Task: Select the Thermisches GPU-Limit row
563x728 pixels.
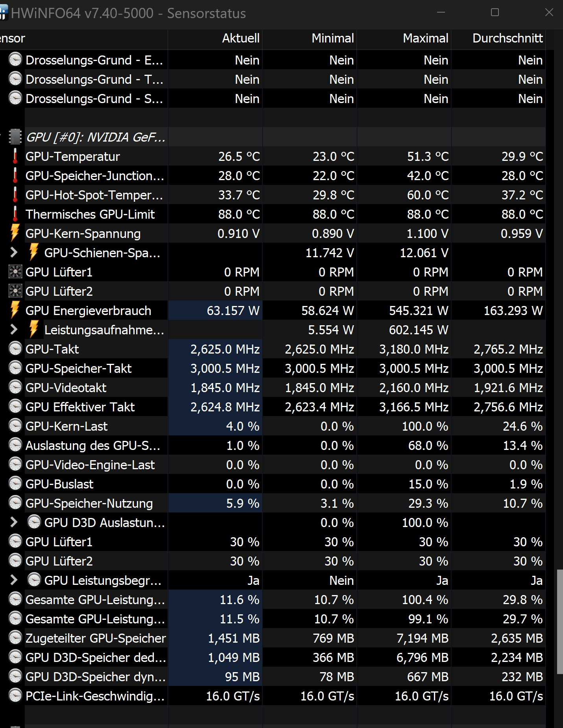Action: click(273, 214)
